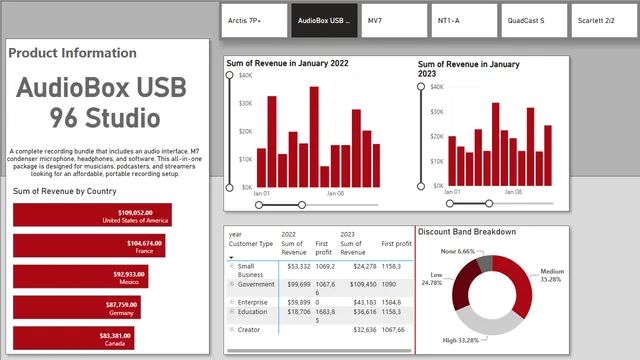Click left handle of 2022 chart horizontal zoom slider
Screen dimensions: 640x360
[259, 205]
